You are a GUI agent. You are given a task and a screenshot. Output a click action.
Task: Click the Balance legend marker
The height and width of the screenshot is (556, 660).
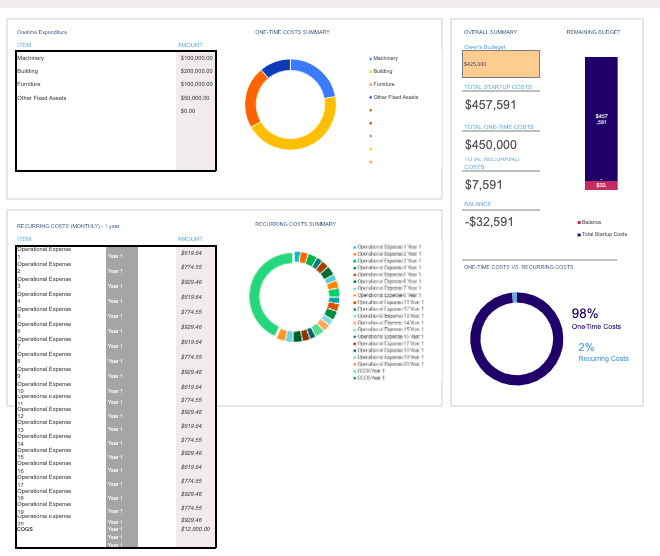click(x=580, y=222)
